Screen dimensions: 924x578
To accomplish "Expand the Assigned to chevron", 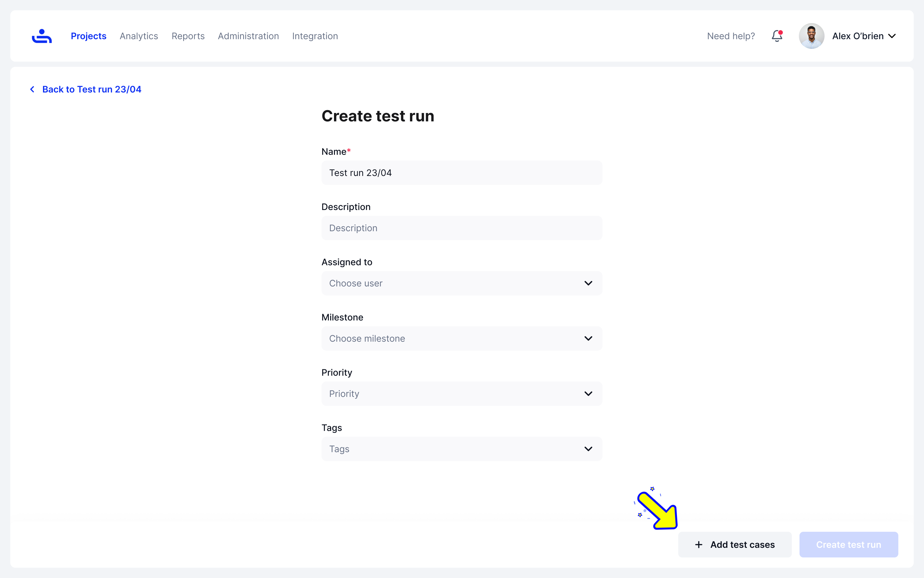I will (x=588, y=283).
